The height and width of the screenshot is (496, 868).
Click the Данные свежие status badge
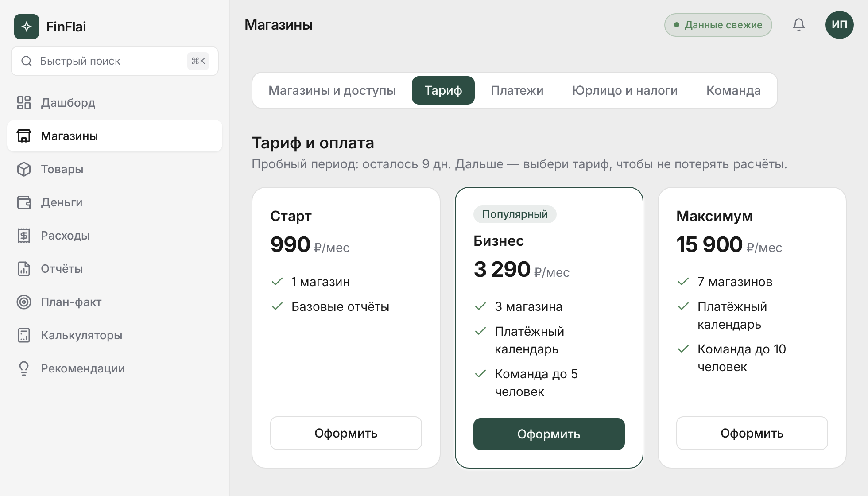click(718, 25)
